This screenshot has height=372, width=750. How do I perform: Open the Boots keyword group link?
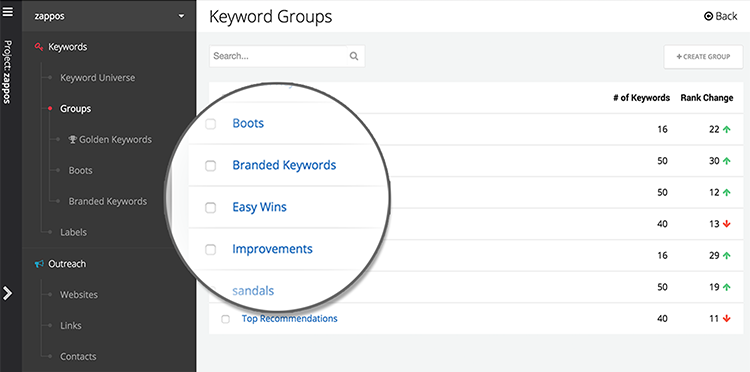(x=248, y=123)
